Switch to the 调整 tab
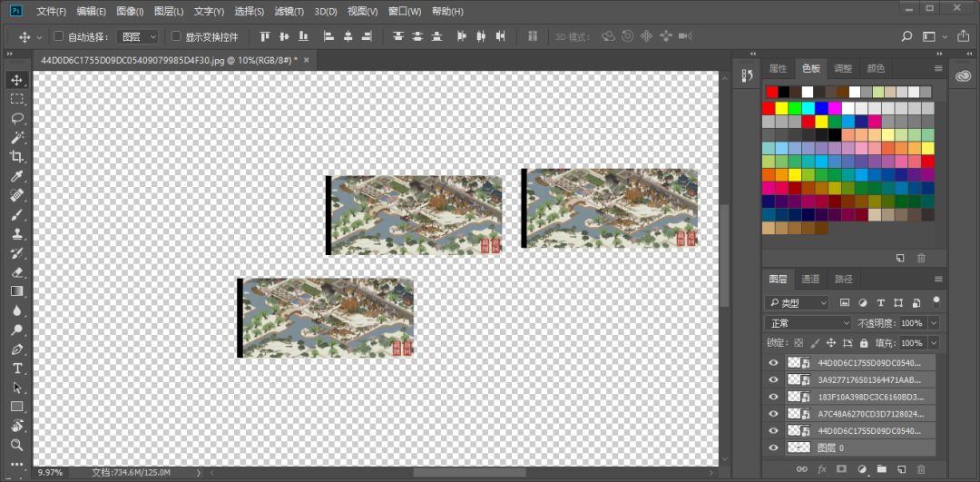 tap(843, 68)
